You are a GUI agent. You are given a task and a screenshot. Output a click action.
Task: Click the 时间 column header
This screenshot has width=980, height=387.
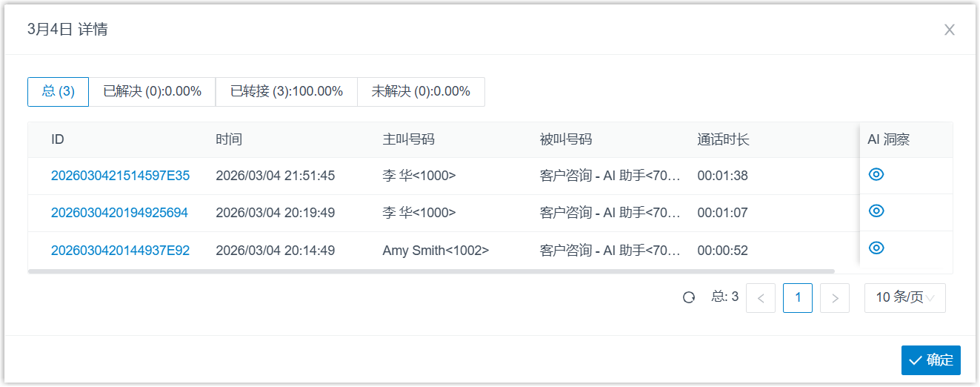pyautogui.click(x=229, y=139)
